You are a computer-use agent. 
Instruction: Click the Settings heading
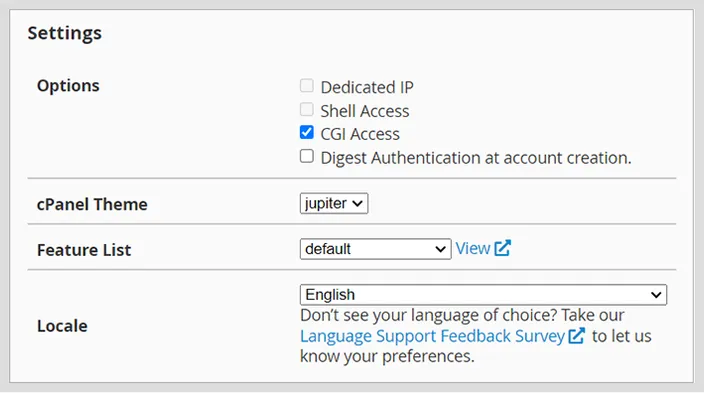pyautogui.click(x=65, y=33)
